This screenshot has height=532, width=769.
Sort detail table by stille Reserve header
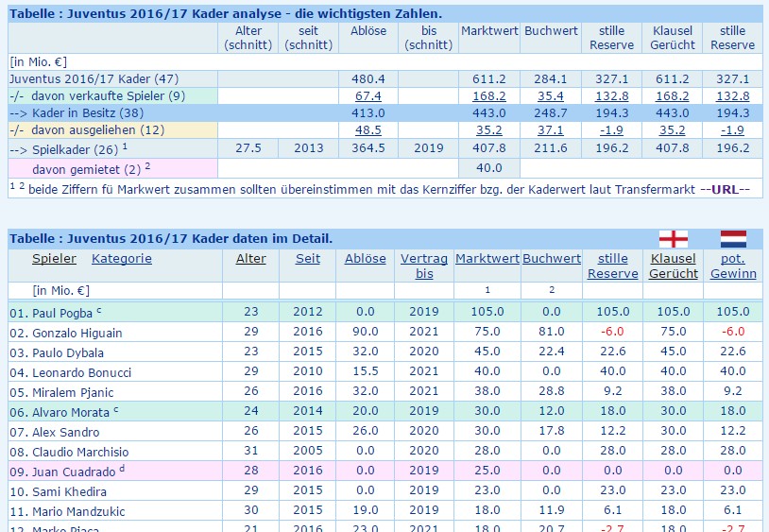tap(612, 266)
